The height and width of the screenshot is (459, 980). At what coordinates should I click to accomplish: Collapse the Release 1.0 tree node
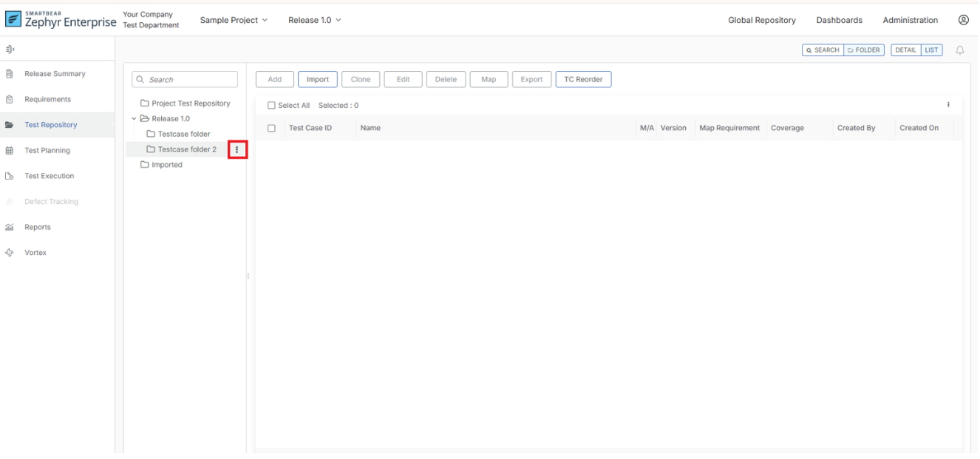tap(134, 119)
